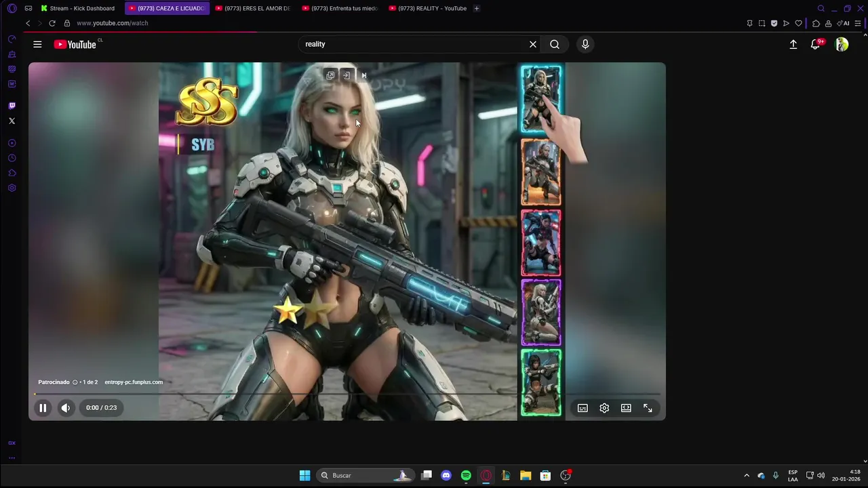Screen dimensions: 868x488
Task: Toggle the ad blocker shield icon
Action: (774, 23)
